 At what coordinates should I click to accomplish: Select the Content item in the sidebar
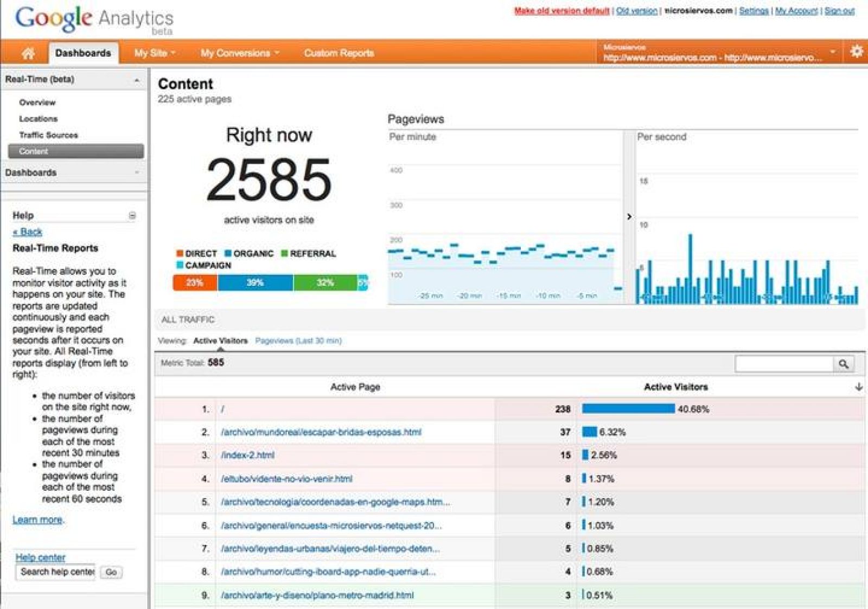[x=35, y=151]
